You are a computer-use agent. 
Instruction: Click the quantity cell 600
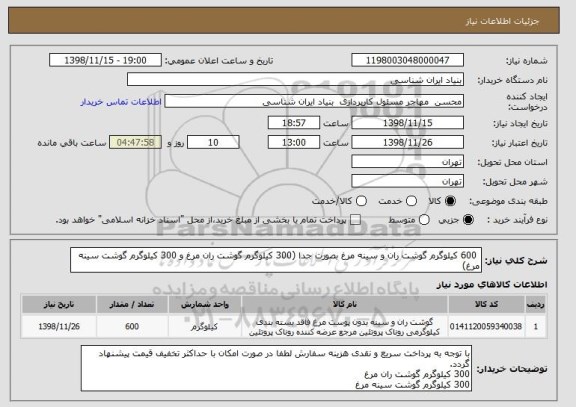pyautogui.click(x=132, y=326)
